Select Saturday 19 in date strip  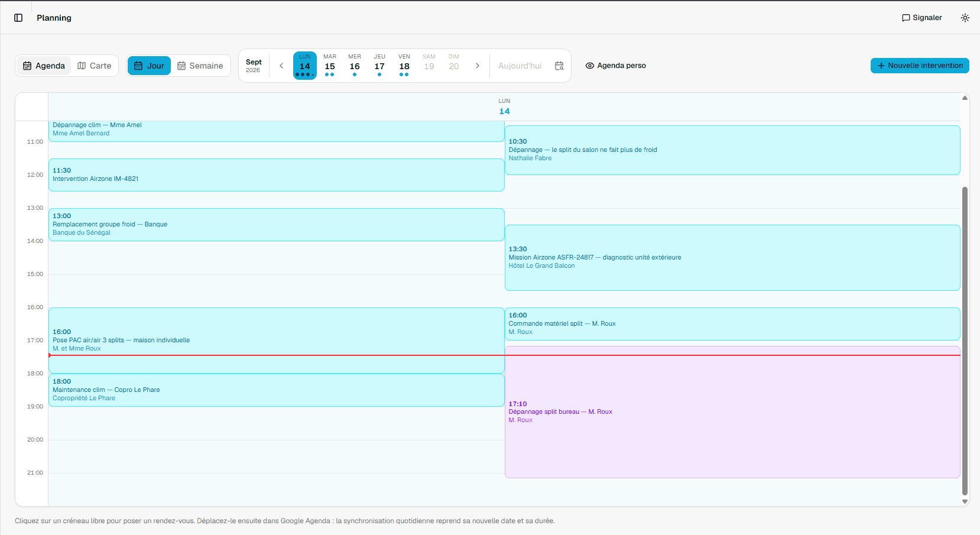(429, 65)
